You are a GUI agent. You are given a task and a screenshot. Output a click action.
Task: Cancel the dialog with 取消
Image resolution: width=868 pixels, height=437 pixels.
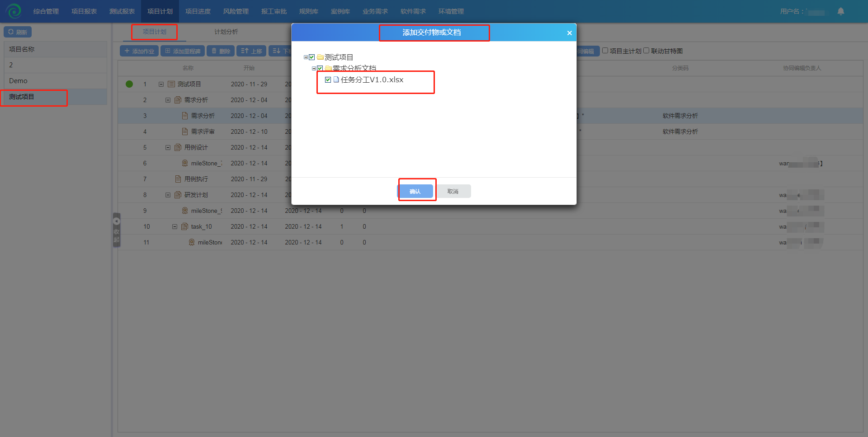[x=453, y=191]
